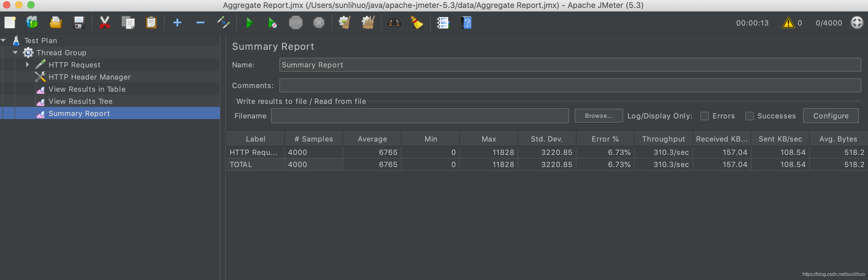Click the minus Collapse All icon
This screenshot has height=280, width=868.
[200, 23]
